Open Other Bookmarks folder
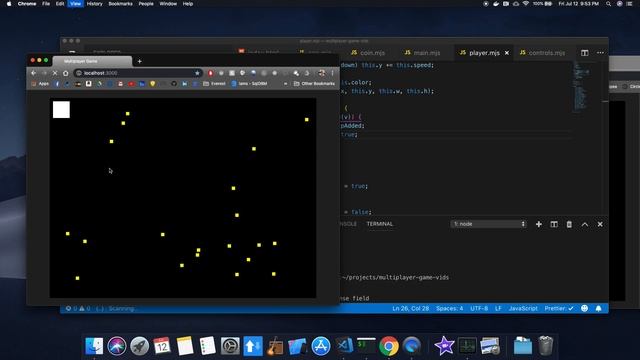640x360 pixels. pyautogui.click(x=314, y=84)
